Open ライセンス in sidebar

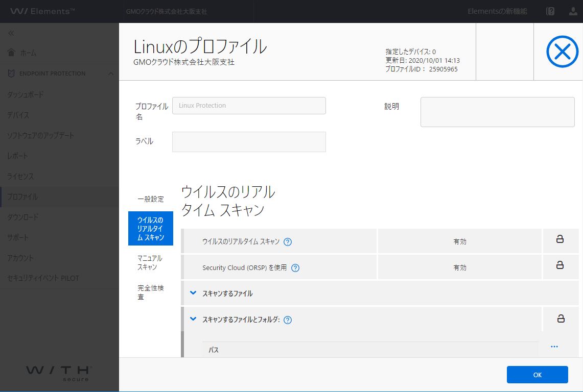click(20, 177)
